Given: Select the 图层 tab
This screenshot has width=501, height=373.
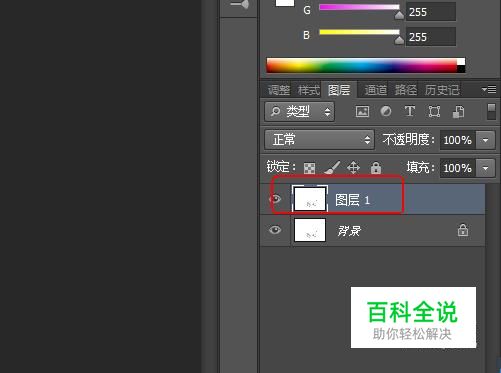Looking at the screenshot, I should pyautogui.click(x=339, y=90).
